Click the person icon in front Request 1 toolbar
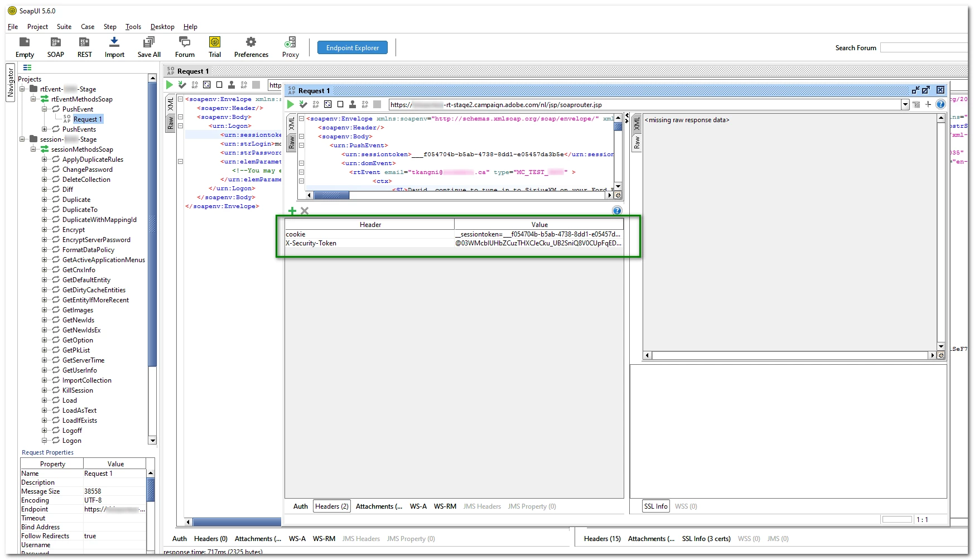 353,104
